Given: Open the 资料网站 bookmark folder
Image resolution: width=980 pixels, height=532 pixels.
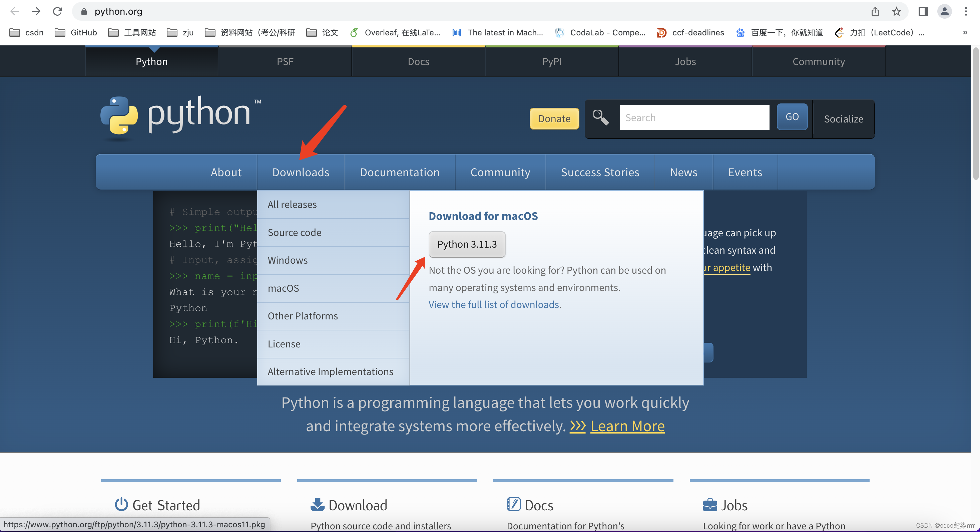Looking at the screenshot, I should (x=250, y=33).
